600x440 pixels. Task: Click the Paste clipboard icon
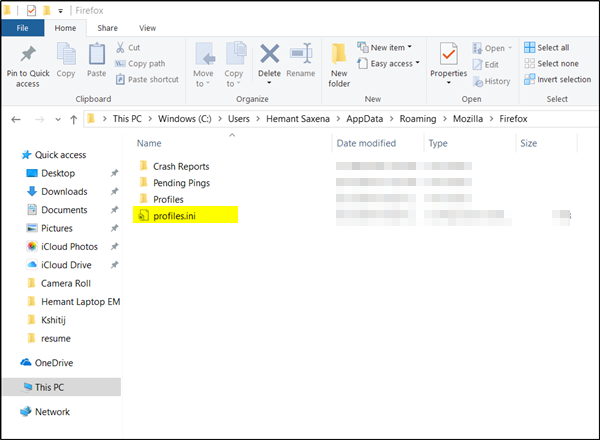click(x=96, y=54)
